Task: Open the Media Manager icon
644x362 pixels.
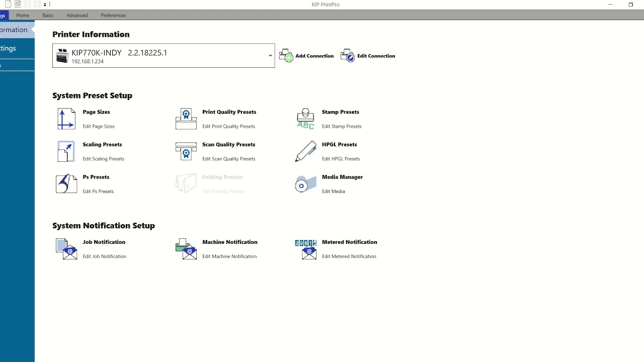Action: coord(305,184)
